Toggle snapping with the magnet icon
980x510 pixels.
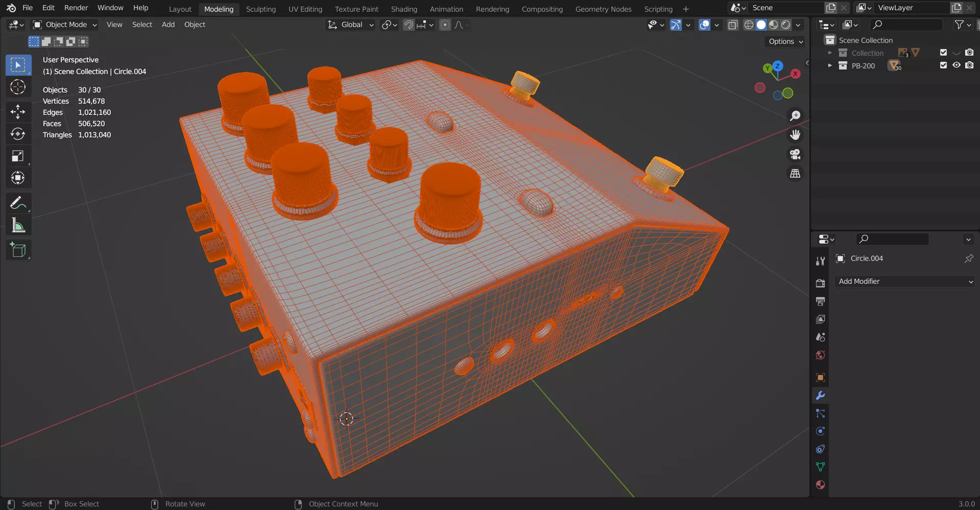pyautogui.click(x=409, y=25)
